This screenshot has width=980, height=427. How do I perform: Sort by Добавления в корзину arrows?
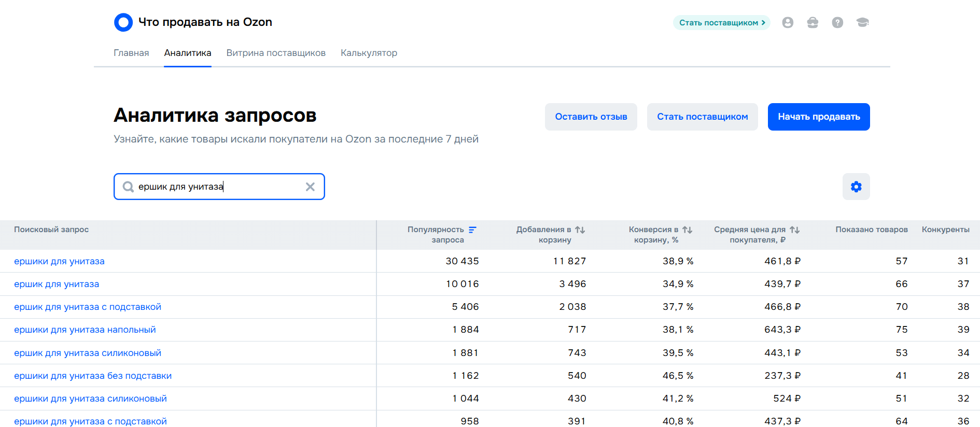click(x=580, y=230)
